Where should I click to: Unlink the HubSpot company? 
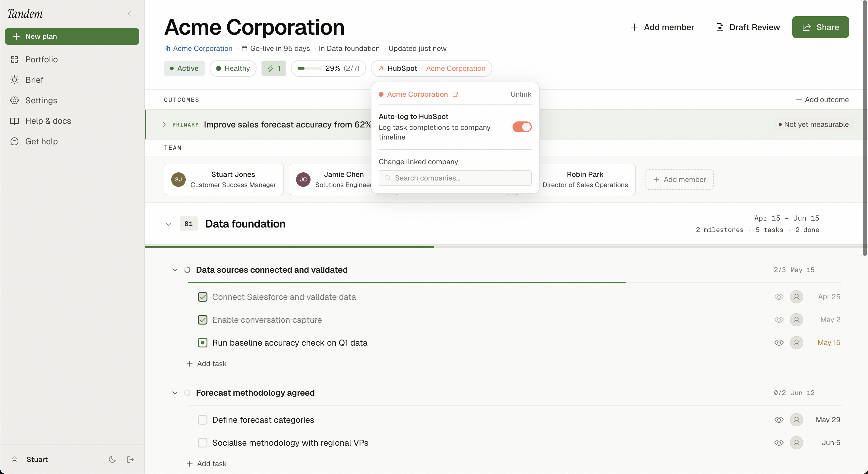pyautogui.click(x=521, y=95)
